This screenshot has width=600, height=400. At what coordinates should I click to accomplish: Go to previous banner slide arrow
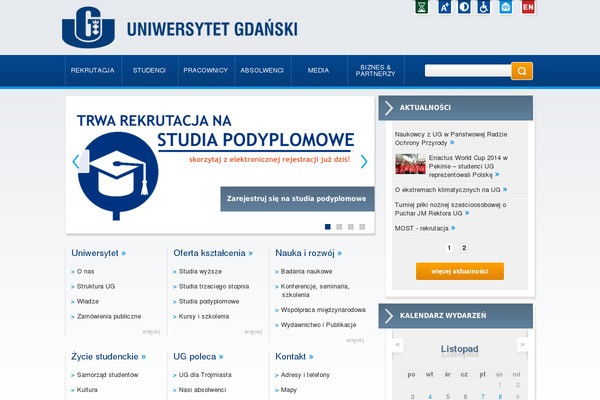tap(76, 162)
